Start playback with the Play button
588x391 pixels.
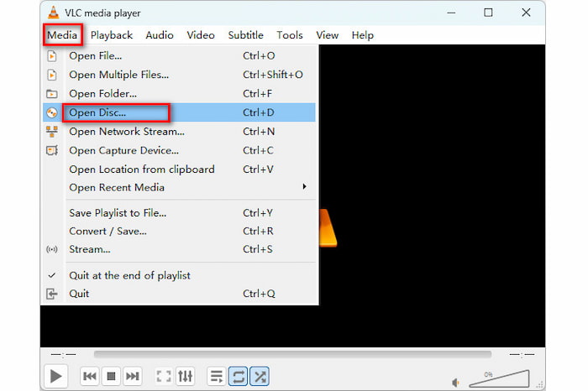(55, 376)
